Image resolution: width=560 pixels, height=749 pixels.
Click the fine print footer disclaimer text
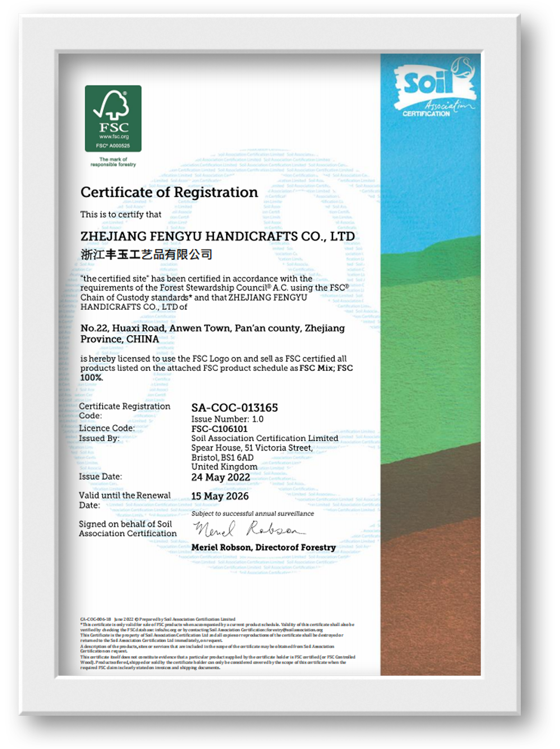[x=217, y=643]
